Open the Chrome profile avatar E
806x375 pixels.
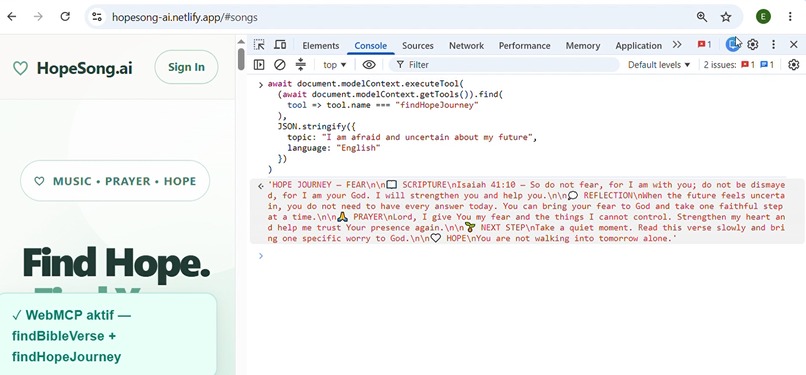coord(763,17)
